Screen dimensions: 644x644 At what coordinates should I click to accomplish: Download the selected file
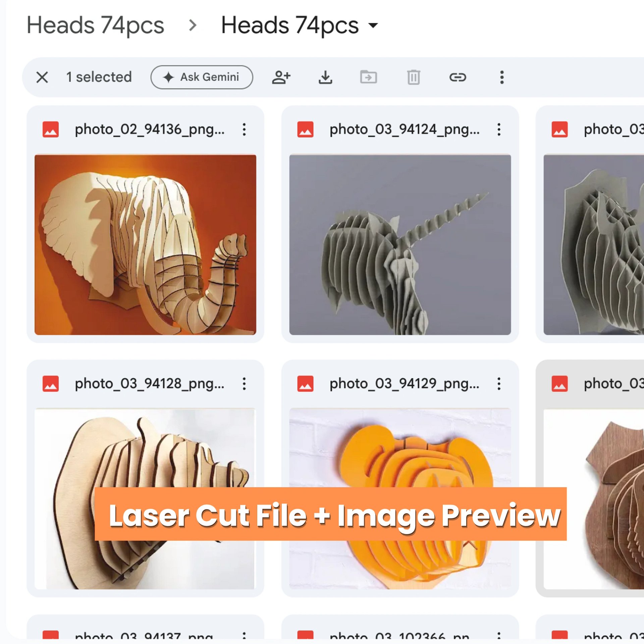pos(325,77)
